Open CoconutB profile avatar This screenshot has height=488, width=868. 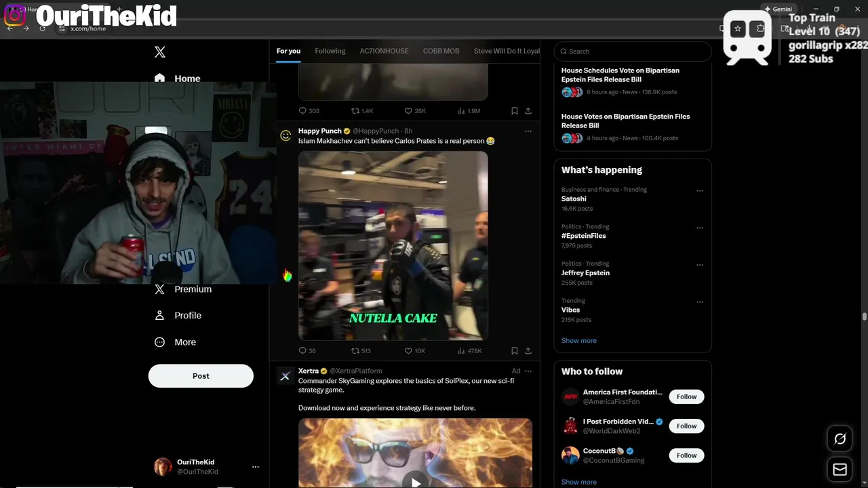570,455
